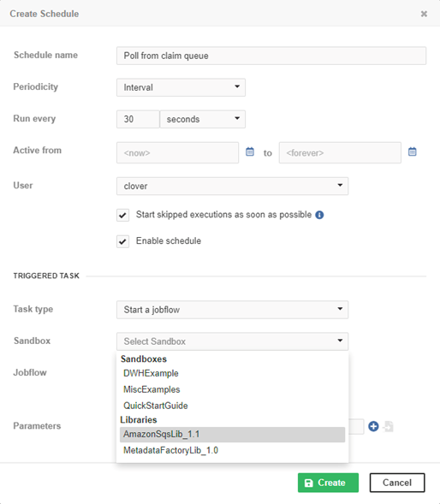The height and width of the screenshot is (504, 440).
Task: Select AmazonSqsLib_1.1 library
Action: [x=232, y=434]
